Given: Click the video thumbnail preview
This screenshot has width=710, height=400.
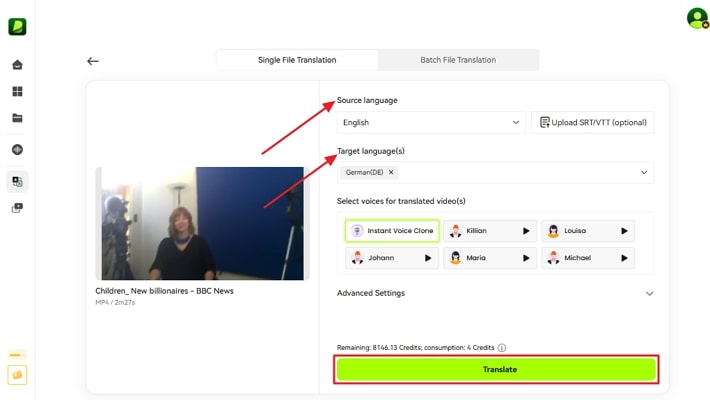Looking at the screenshot, I should (x=202, y=223).
